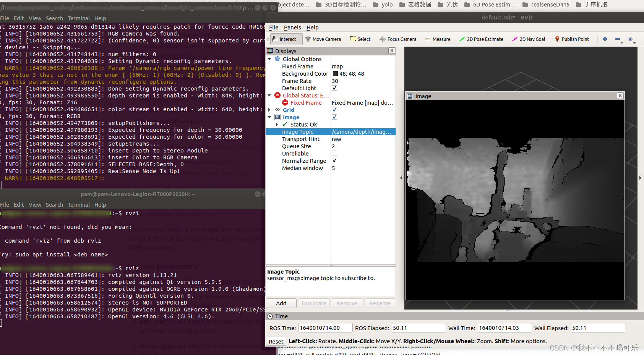Click the Wall Time field

(x=504, y=328)
